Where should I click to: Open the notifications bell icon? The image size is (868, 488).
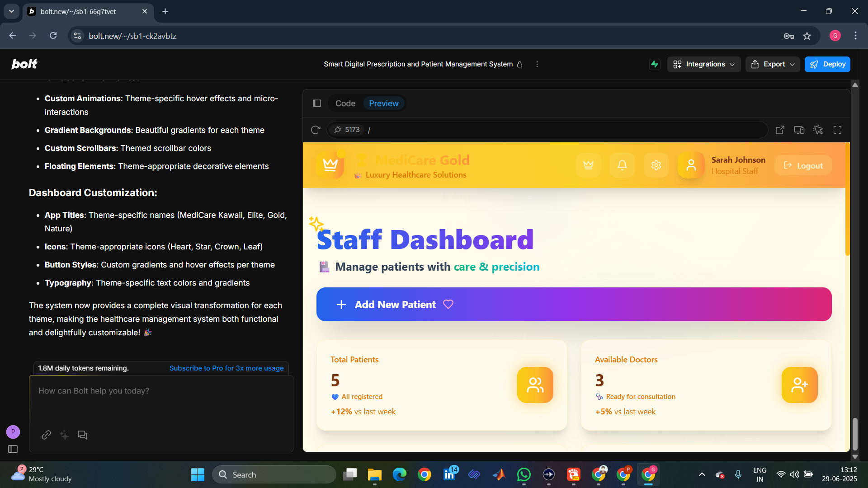point(622,165)
